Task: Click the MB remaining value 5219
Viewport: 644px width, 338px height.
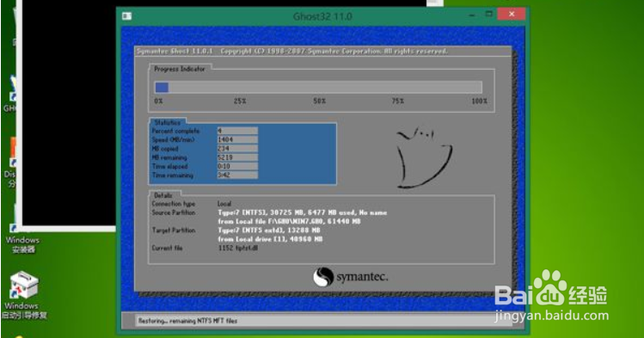Action: pyautogui.click(x=237, y=157)
